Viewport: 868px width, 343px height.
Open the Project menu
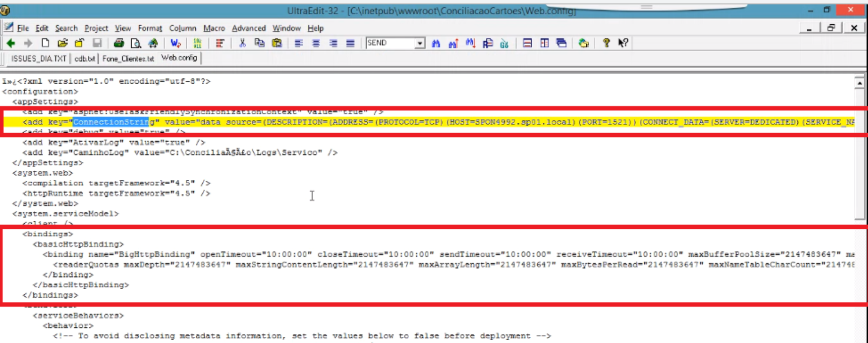tap(96, 29)
